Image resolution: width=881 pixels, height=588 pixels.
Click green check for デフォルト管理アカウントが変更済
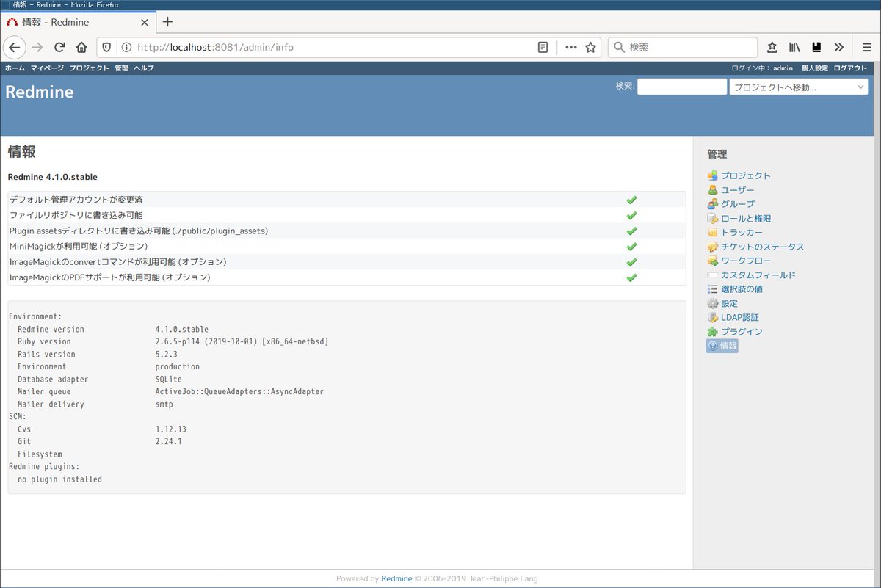[631, 200]
